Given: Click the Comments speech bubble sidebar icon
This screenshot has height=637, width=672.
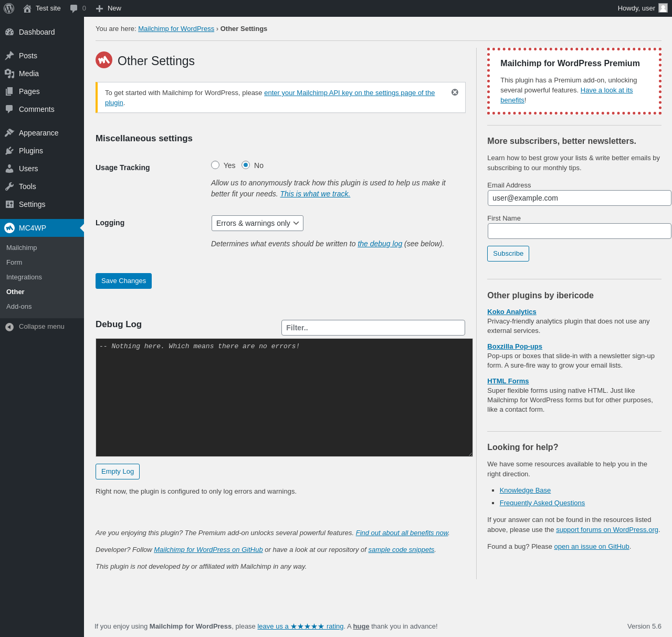Looking at the screenshot, I should tap(9, 109).
